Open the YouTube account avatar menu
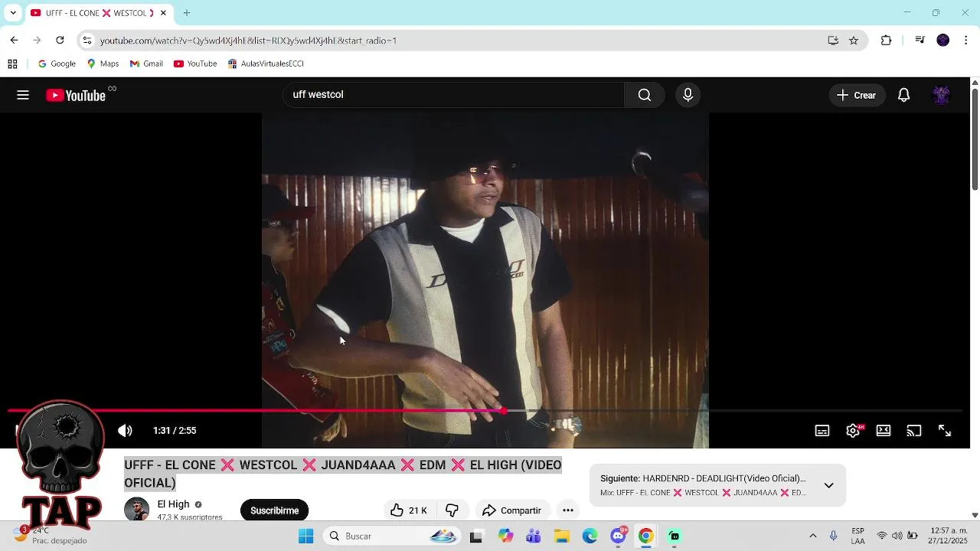 (x=941, y=95)
